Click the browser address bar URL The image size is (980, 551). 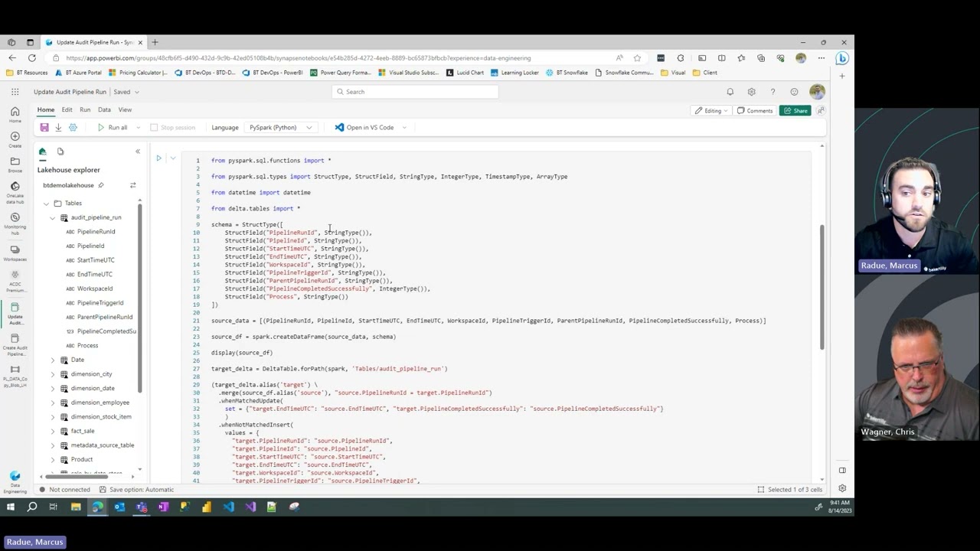[299, 58]
